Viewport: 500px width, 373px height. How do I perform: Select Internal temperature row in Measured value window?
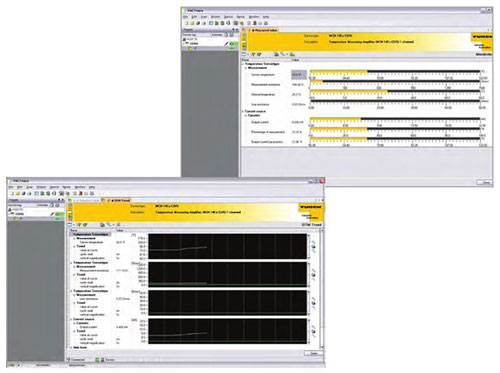click(263, 95)
